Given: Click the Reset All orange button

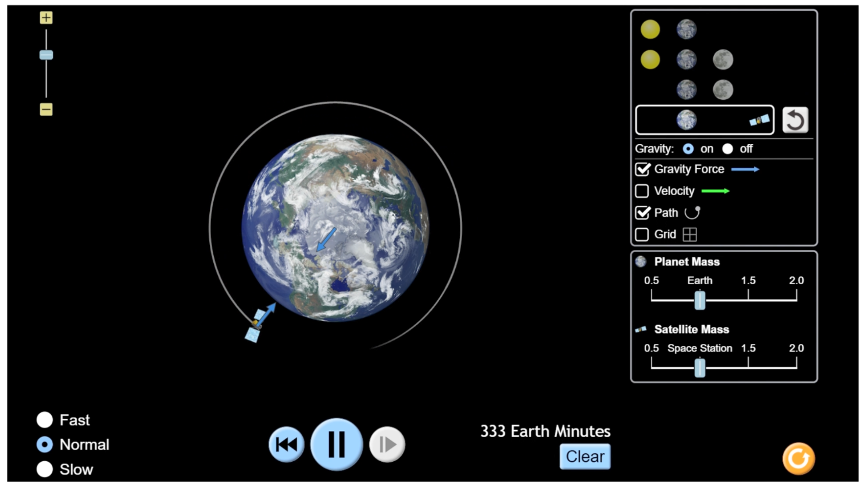Looking at the screenshot, I should pyautogui.click(x=798, y=459).
